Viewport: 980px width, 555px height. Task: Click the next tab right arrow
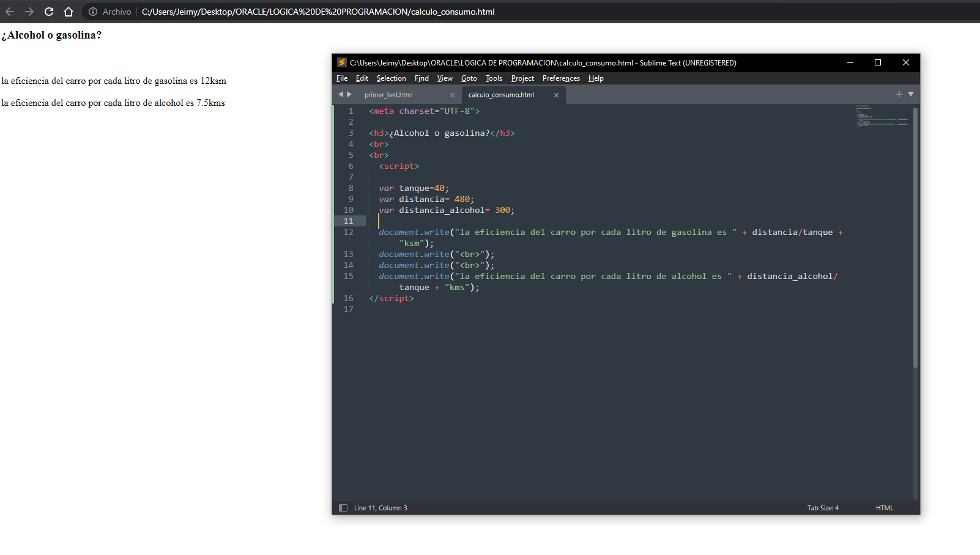tap(349, 94)
